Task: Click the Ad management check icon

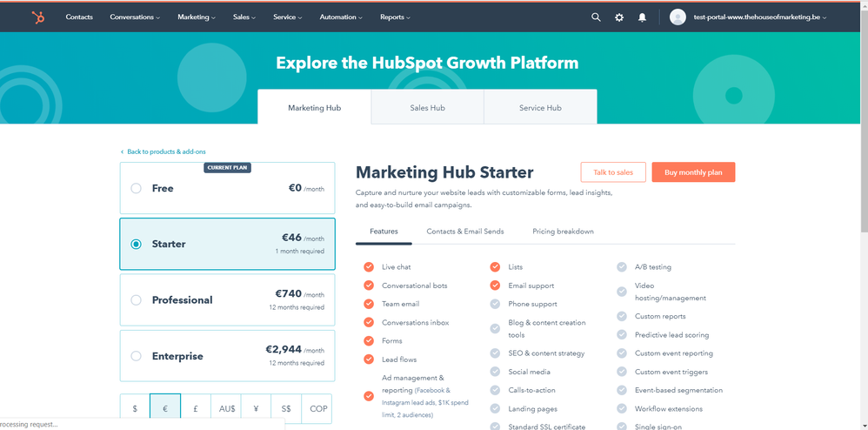Action: pyautogui.click(x=369, y=396)
